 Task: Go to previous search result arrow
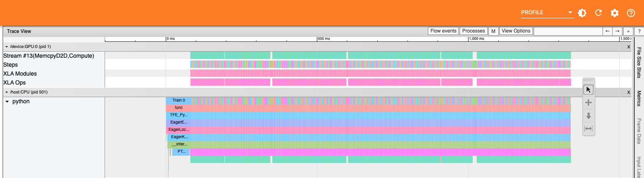pyautogui.click(x=607, y=31)
